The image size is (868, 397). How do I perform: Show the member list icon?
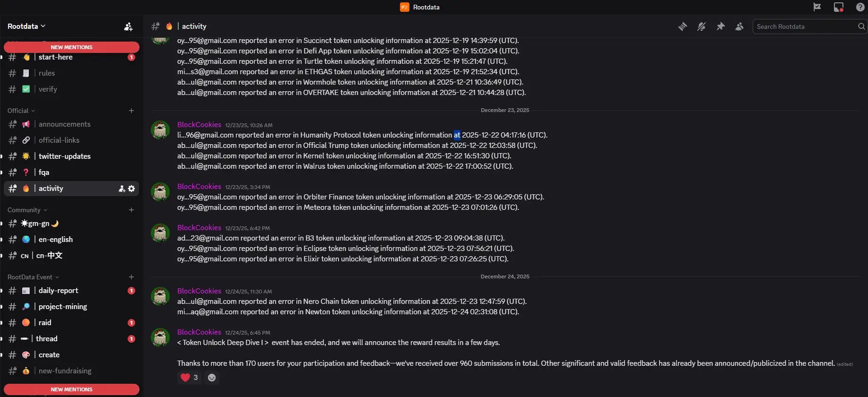coord(739,26)
